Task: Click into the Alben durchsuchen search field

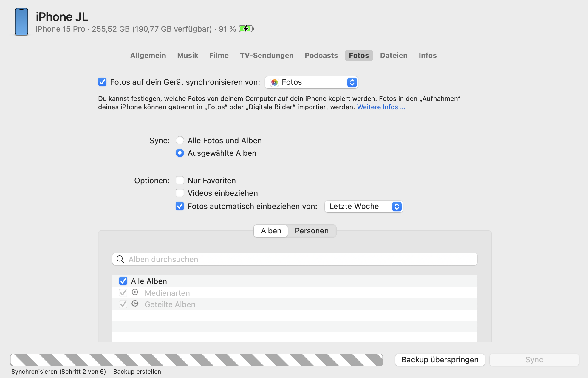Action: coord(298,259)
